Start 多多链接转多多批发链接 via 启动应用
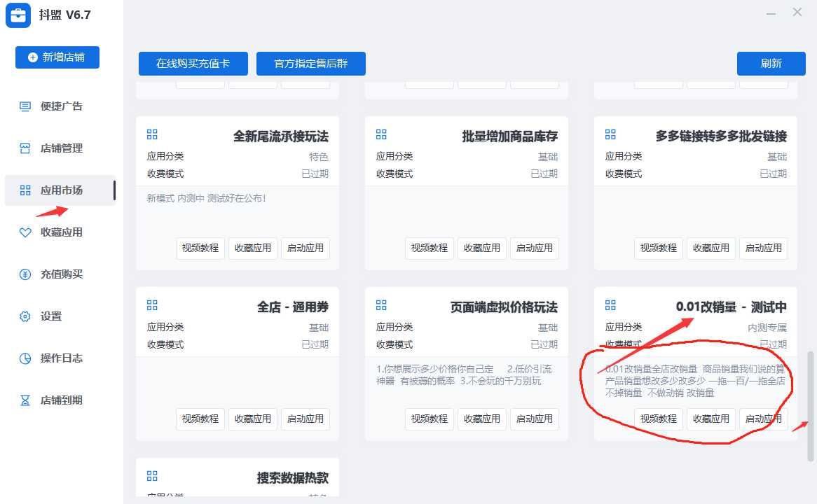Image resolution: width=817 pixels, height=504 pixels. [763, 248]
